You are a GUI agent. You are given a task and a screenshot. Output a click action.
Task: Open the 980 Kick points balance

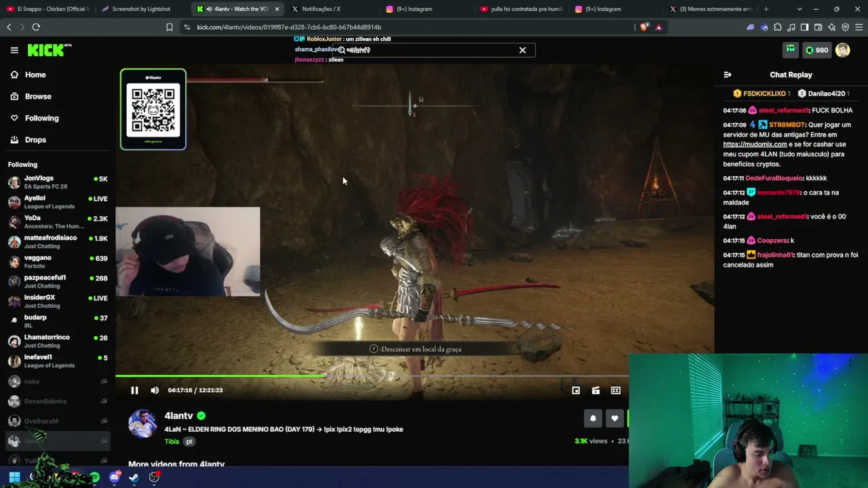coord(817,50)
